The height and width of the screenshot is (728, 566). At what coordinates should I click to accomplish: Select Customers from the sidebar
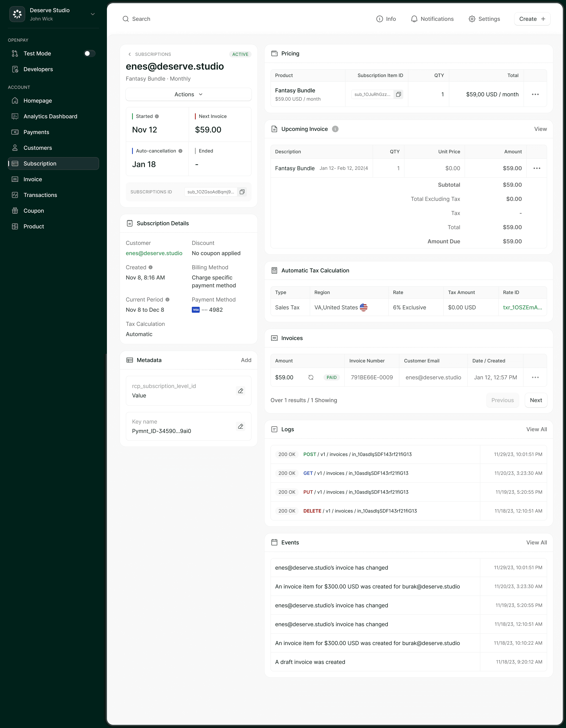pyautogui.click(x=37, y=148)
